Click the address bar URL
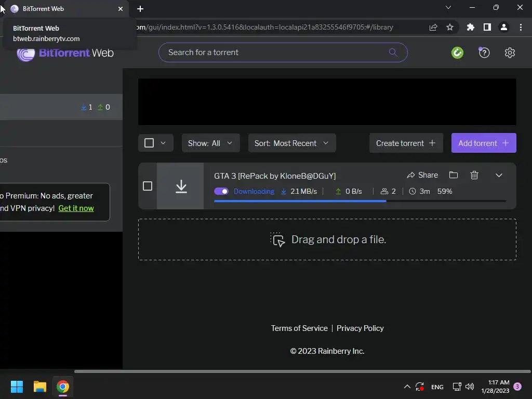The width and height of the screenshot is (532, 399). coord(264,27)
